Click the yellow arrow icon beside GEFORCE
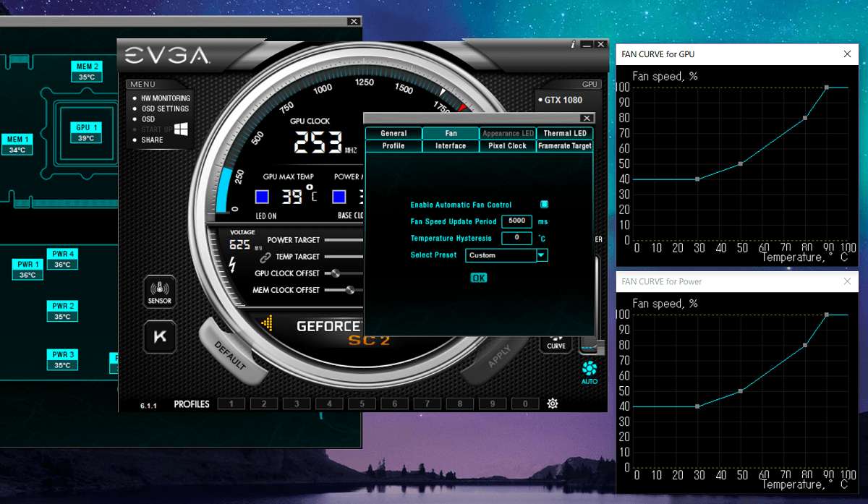 click(267, 323)
